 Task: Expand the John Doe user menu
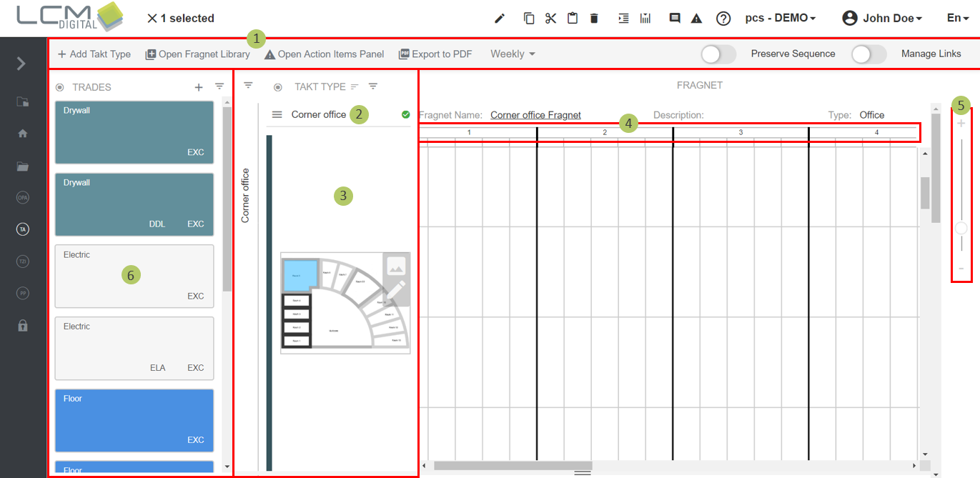(x=882, y=19)
